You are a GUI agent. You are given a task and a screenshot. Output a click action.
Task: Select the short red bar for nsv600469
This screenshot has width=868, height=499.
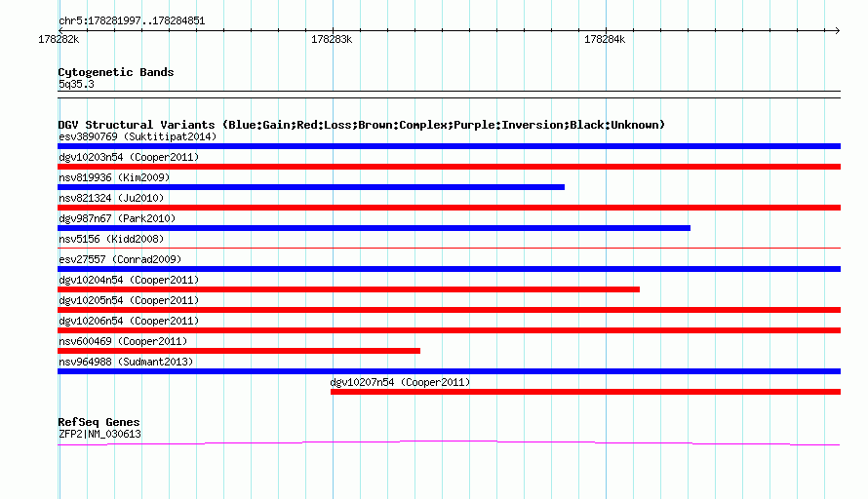[x=239, y=351]
